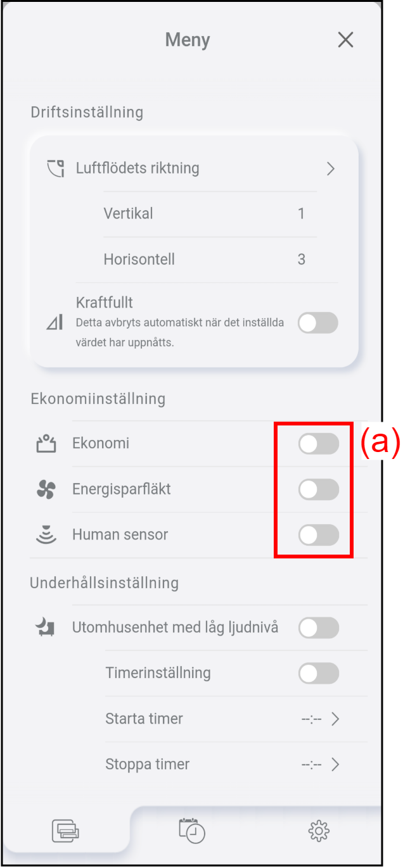This screenshot has width=403, height=868.
Task: Enable the Human sensor switch
Action: coord(318,535)
